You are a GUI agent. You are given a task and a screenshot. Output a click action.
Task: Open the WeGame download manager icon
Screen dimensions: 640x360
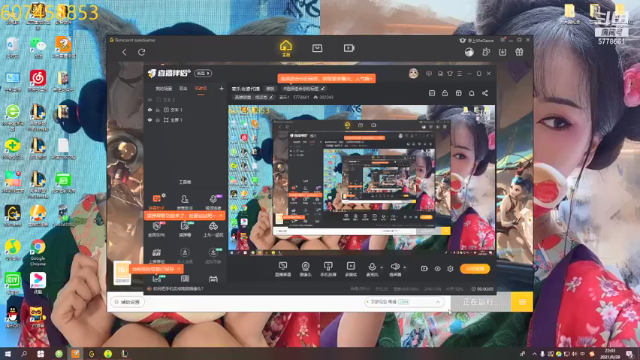[502, 52]
